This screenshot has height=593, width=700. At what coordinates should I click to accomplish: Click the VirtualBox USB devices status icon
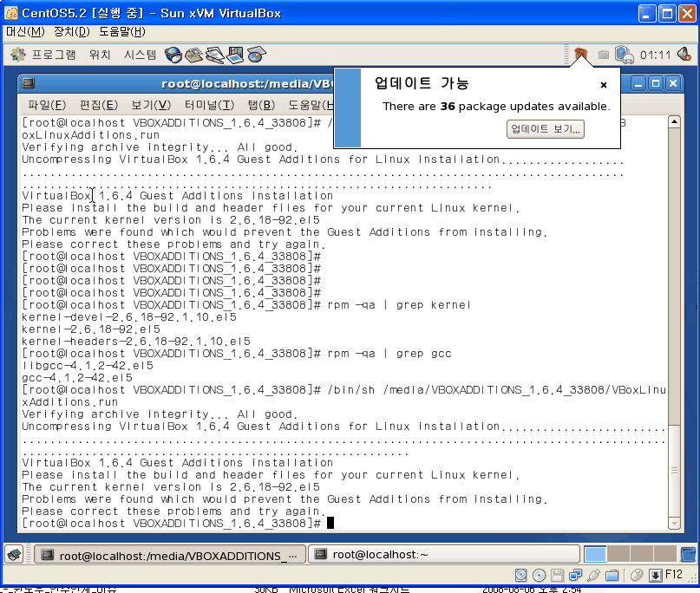point(594,575)
